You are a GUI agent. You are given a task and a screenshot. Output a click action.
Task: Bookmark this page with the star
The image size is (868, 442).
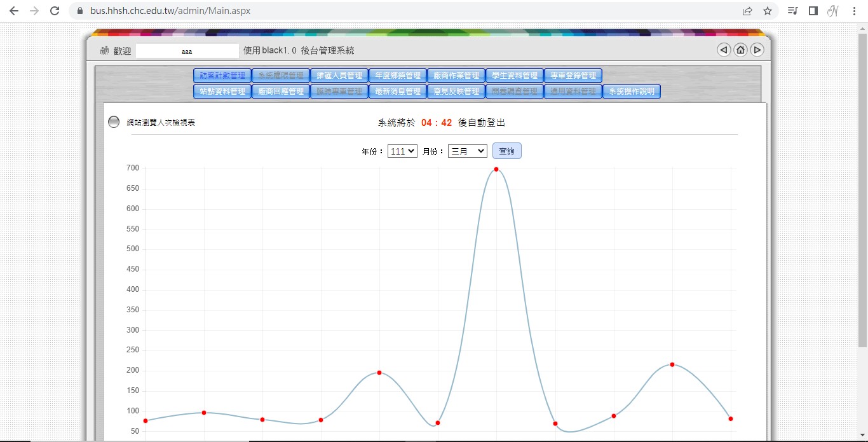tap(768, 11)
